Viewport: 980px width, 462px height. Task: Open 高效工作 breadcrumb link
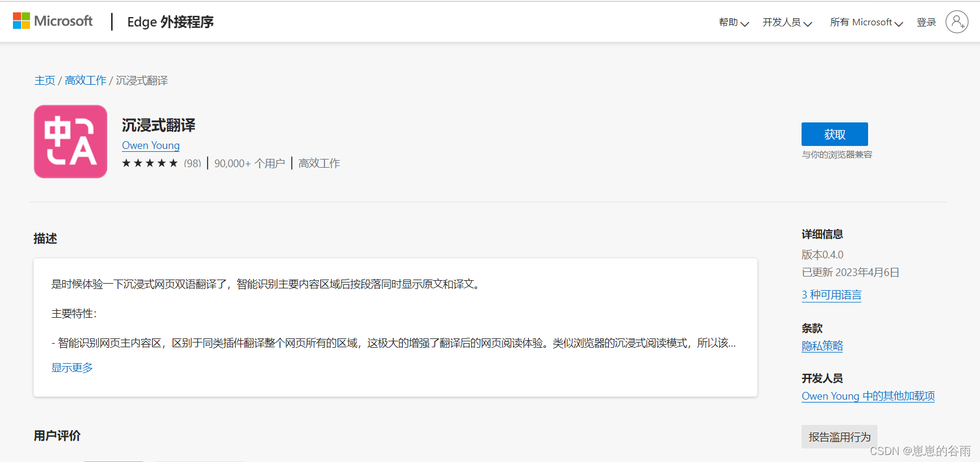coord(85,81)
